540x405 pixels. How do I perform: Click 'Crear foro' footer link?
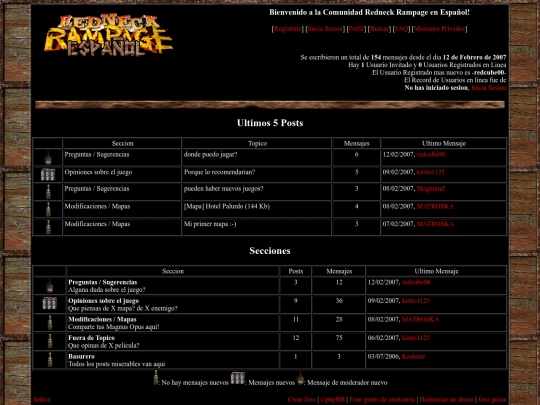click(x=301, y=400)
